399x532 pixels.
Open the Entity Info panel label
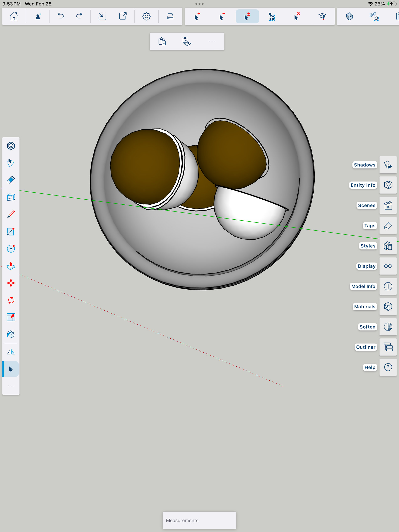[x=363, y=185]
